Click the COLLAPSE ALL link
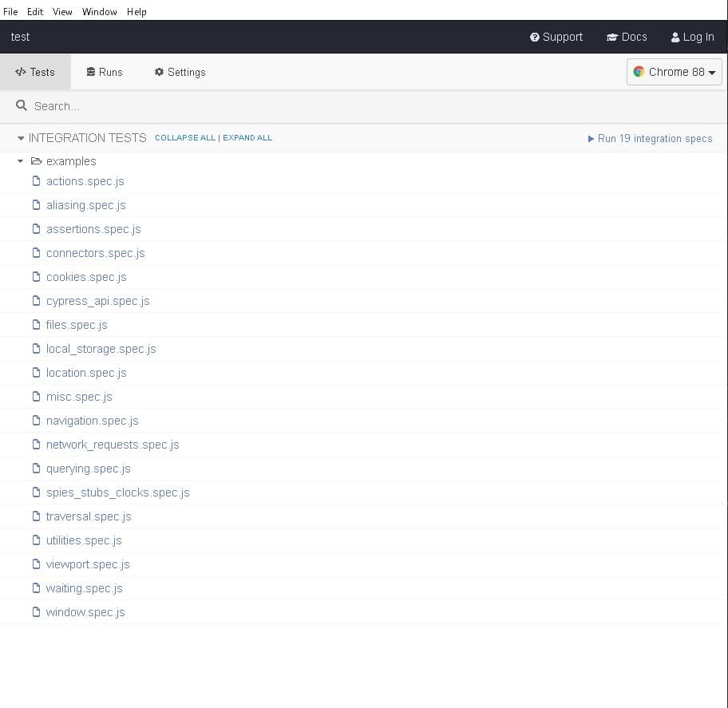The image size is (728, 708). 184,138
